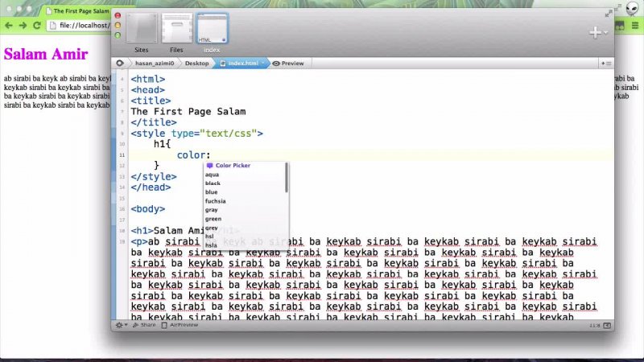Click the plus icon to add tab
The width and height of the screenshot is (644, 362).
tap(594, 32)
